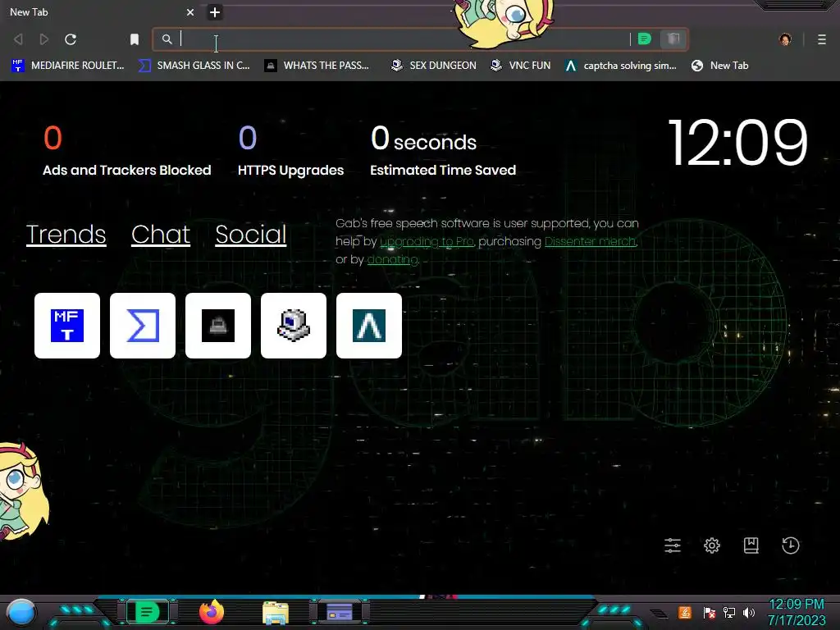
Task: Launch Firefox from the taskbar
Action: click(212, 612)
